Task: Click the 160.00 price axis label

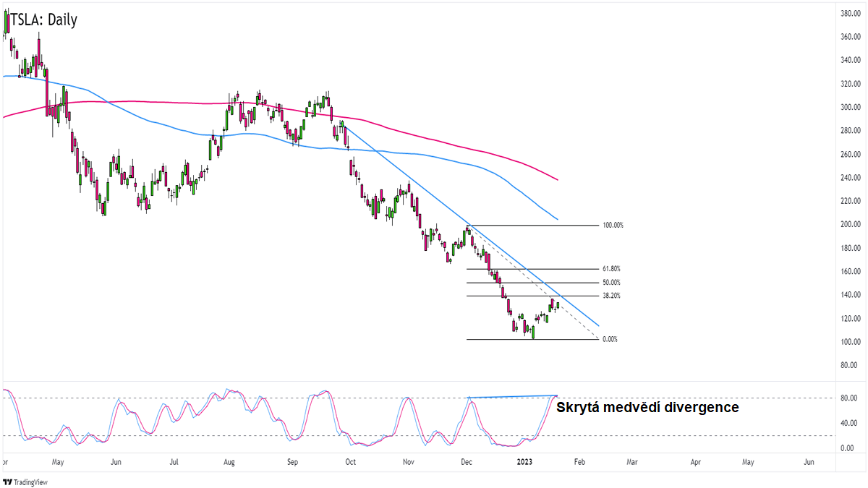Action: point(849,271)
